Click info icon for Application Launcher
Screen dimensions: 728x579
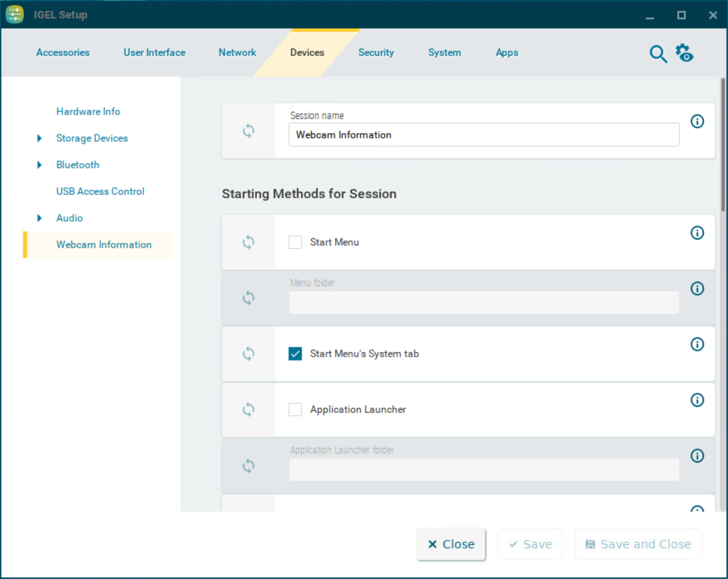pyautogui.click(x=697, y=399)
